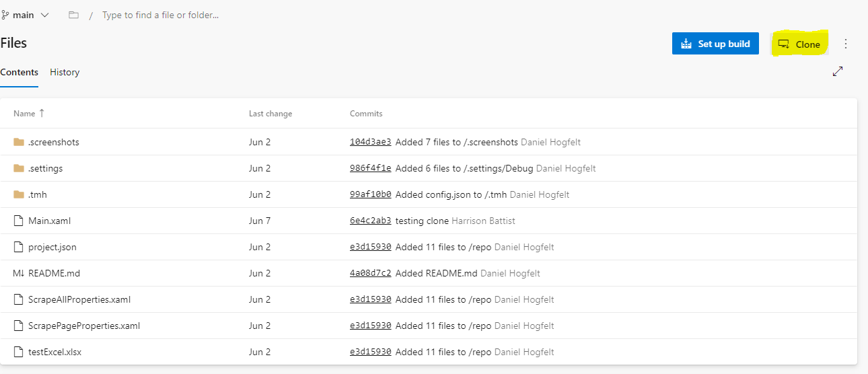Image resolution: width=868 pixels, height=374 pixels.
Task: Click the README.md markdown file icon
Action: (x=18, y=273)
